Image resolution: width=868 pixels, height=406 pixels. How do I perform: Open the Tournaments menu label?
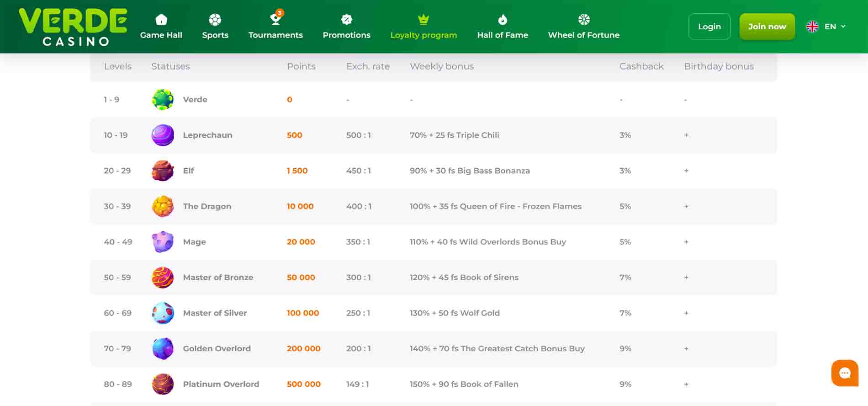click(x=275, y=35)
